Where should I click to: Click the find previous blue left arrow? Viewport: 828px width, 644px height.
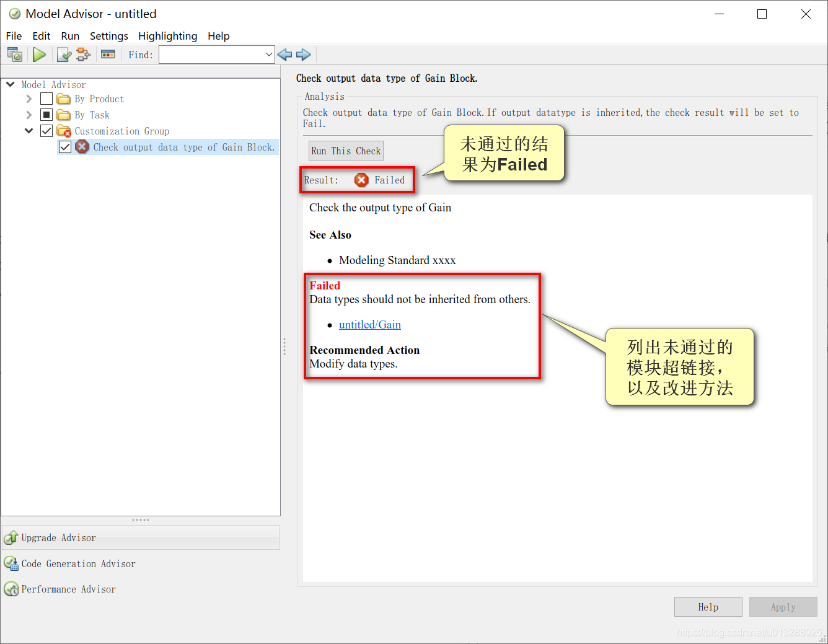pyautogui.click(x=285, y=55)
